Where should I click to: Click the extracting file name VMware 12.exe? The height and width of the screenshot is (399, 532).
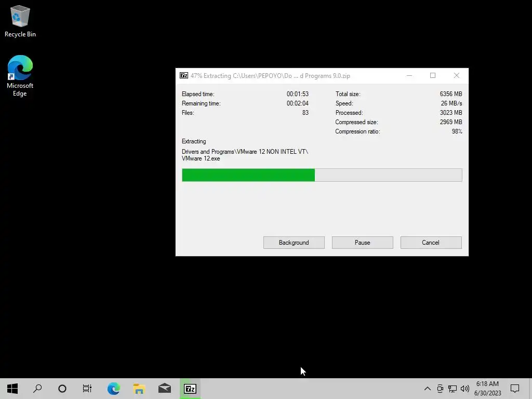201,158
